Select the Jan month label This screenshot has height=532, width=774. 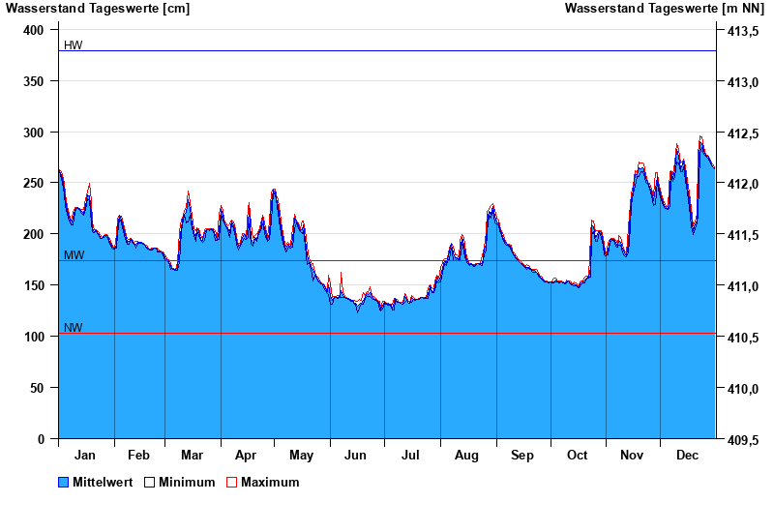[85, 455]
